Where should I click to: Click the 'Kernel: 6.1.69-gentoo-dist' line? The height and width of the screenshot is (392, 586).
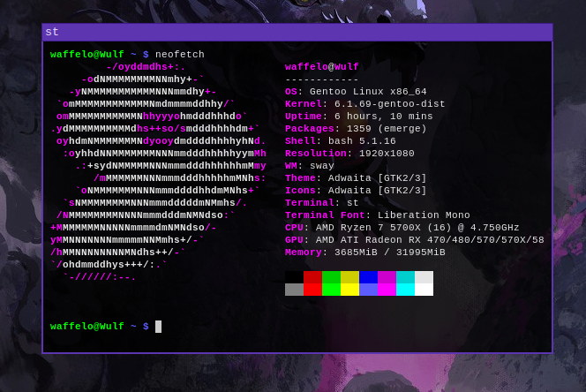(x=364, y=104)
